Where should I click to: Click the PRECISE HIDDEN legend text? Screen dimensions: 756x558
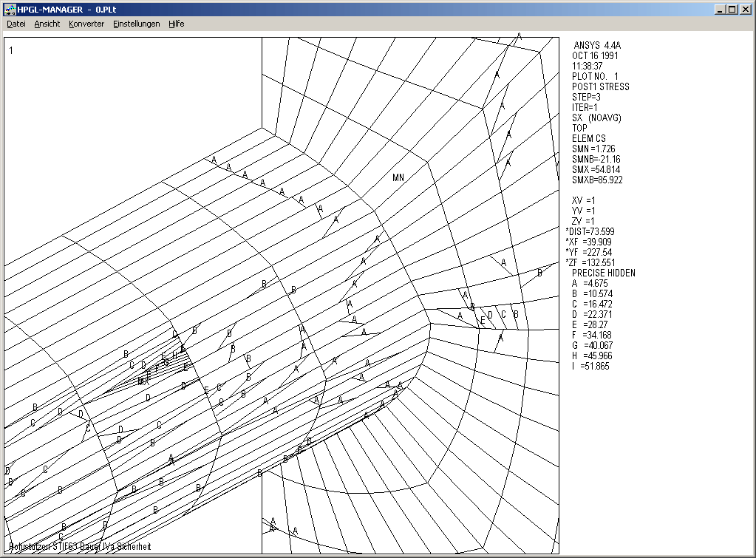(603, 273)
